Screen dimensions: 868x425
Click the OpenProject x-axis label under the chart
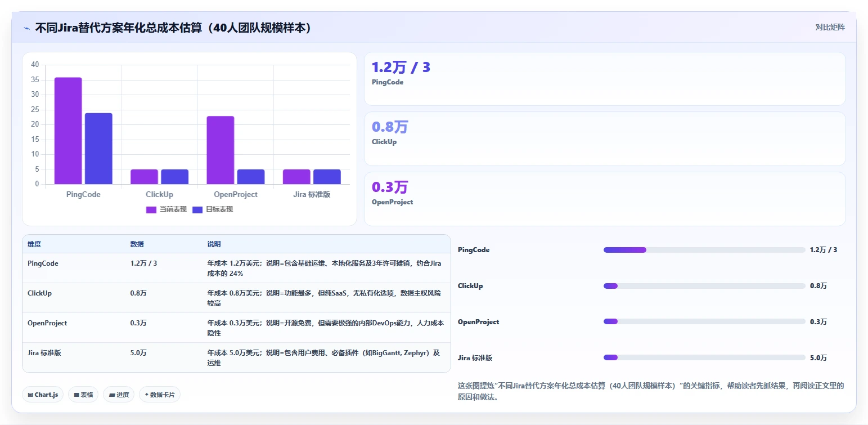(x=236, y=194)
